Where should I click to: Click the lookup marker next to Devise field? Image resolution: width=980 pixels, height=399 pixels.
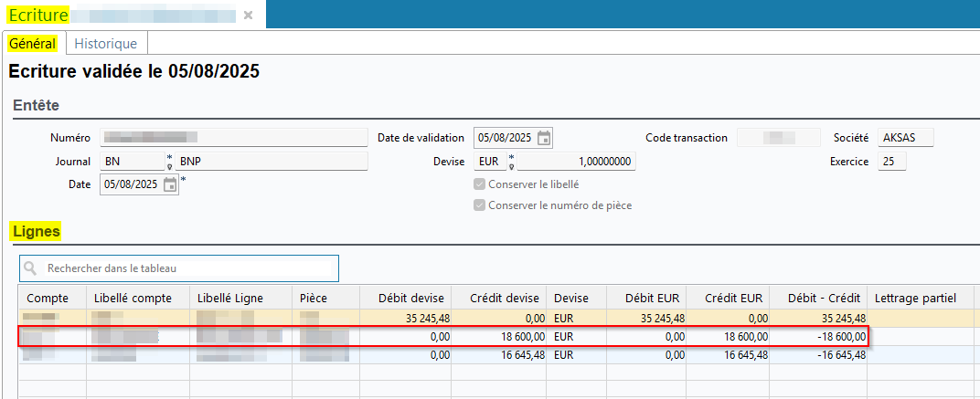(511, 162)
